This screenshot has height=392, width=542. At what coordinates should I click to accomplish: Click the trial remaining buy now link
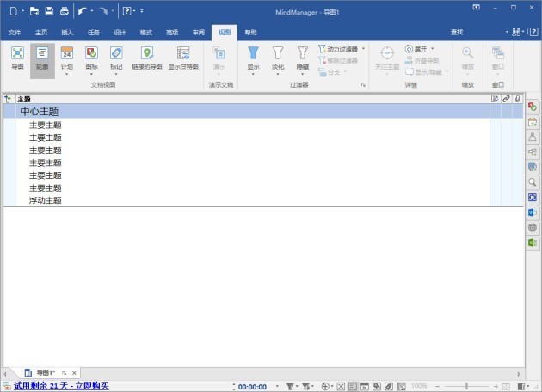coord(60,386)
